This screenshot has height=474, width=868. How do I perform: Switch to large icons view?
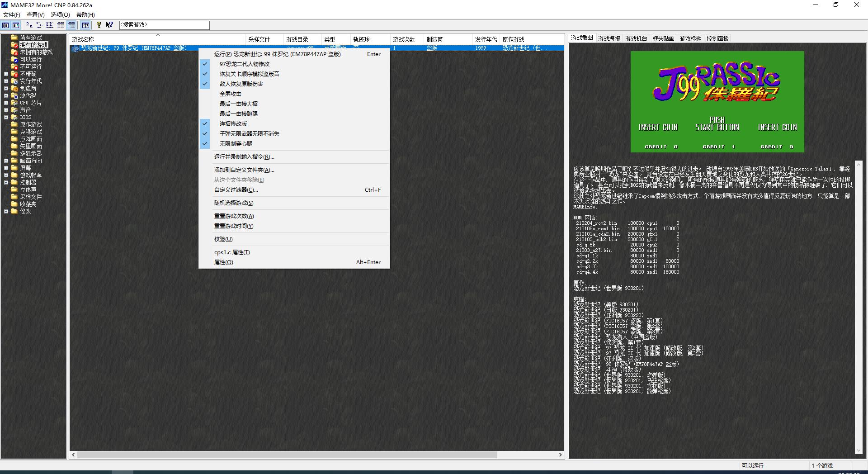pyautogui.click(x=29, y=25)
